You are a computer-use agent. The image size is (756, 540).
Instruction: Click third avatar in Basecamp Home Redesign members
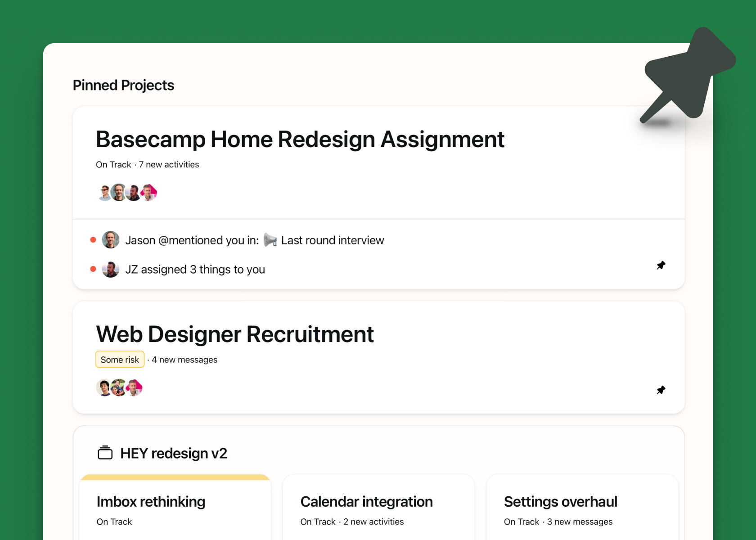133,193
